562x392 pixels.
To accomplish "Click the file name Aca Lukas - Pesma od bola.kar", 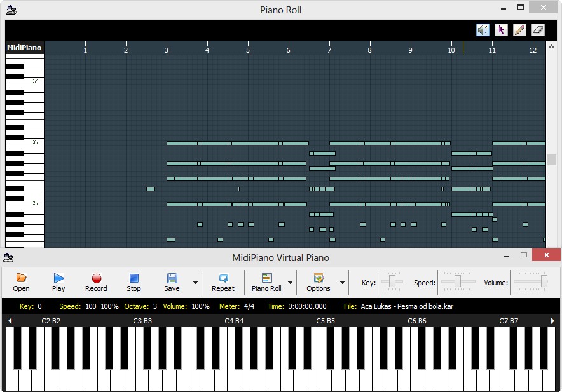I will pos(407,306).
